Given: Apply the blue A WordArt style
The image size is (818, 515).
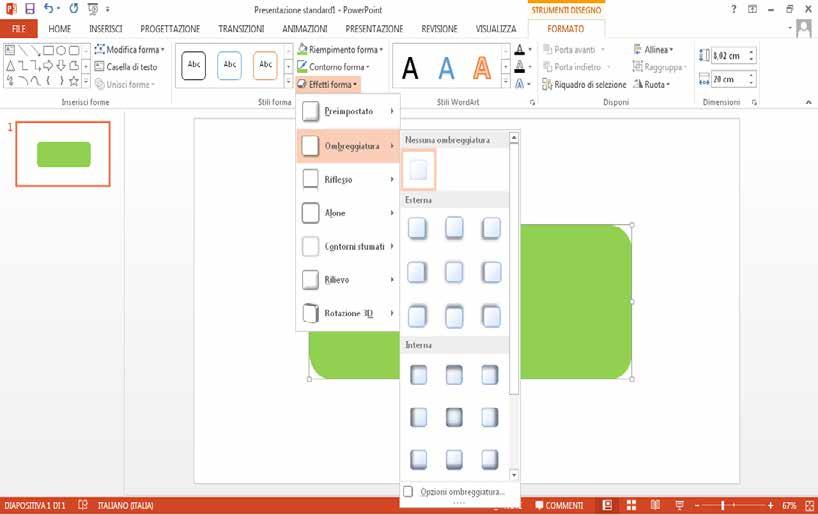Looking at the screenshot, I should pyautogui.click(x=446, y=68).
